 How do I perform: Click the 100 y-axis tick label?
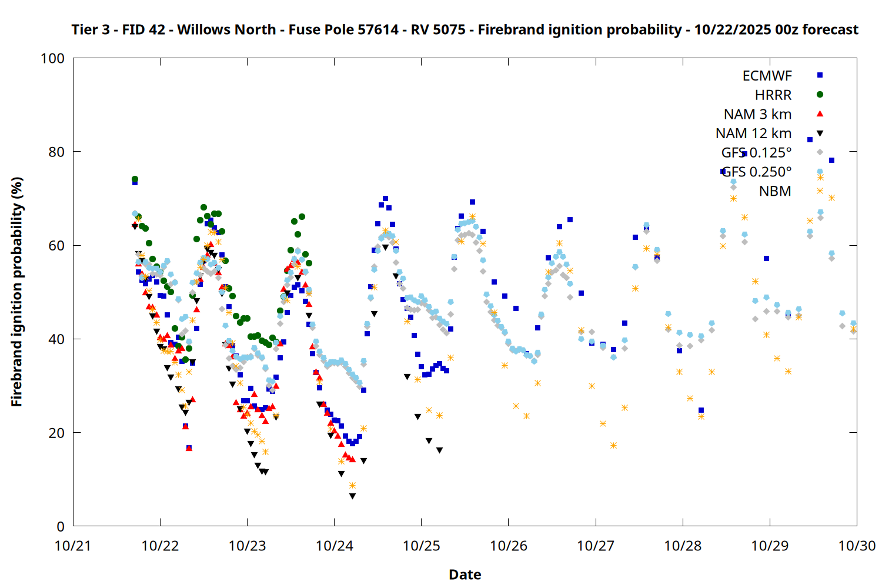point(52,58)
